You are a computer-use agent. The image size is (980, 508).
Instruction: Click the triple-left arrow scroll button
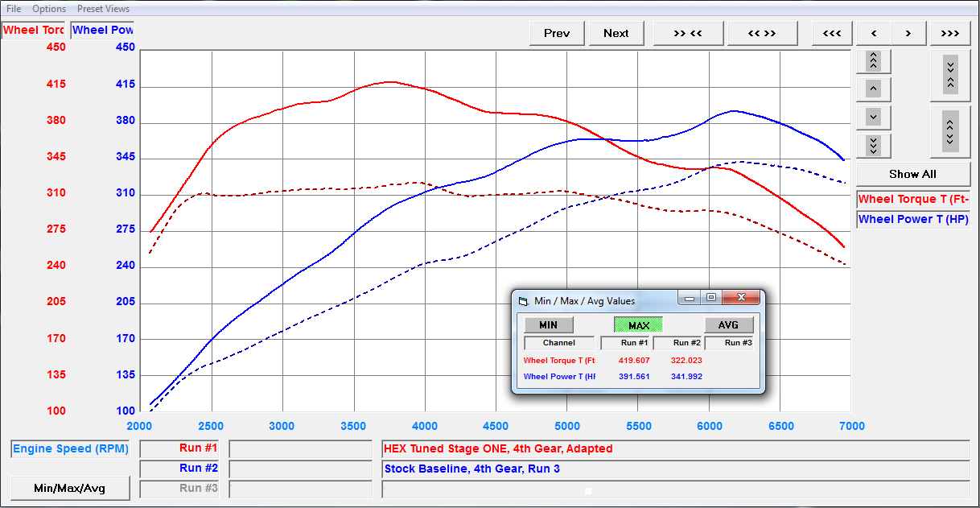832,33
